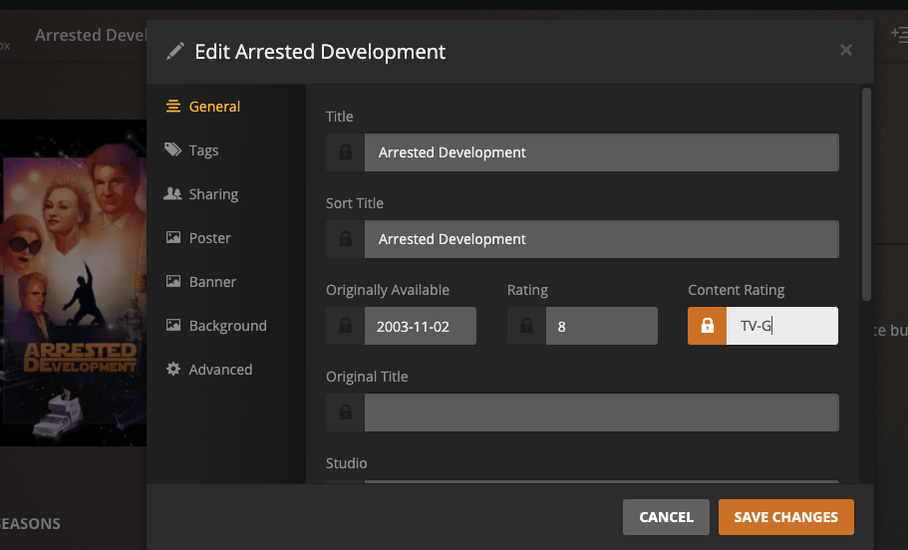Viewport: 908px width, 550px height.
Task: Click the Originally Available date field
Action: click(x=419, y=326)
